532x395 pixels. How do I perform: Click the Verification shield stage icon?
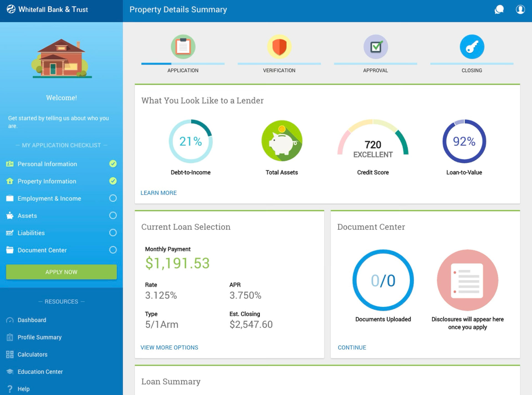point(279,47)
